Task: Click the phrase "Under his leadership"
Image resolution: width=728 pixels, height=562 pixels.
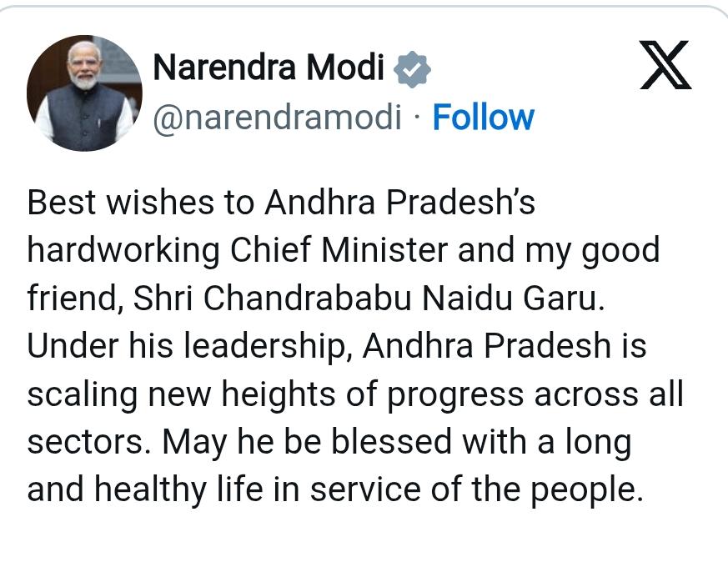Action: coord(185,346)
